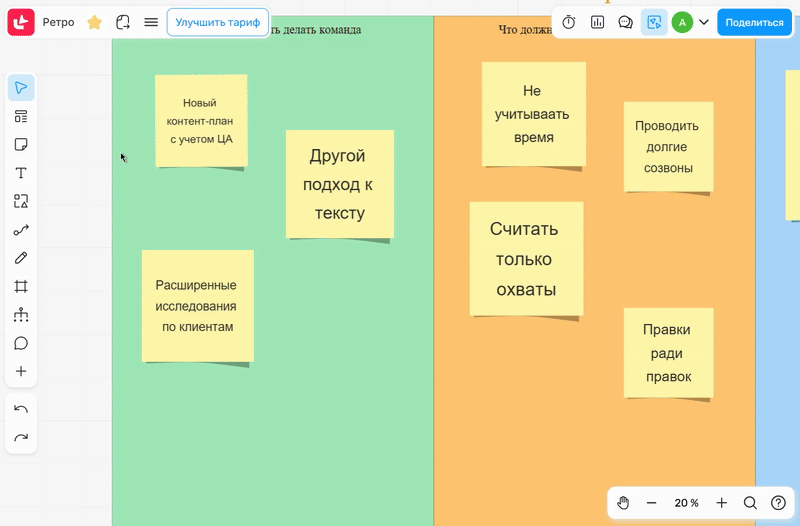Open the 20 % zoom level menu
The height and width of the screenshot is (526, 800).
point(686,503)
